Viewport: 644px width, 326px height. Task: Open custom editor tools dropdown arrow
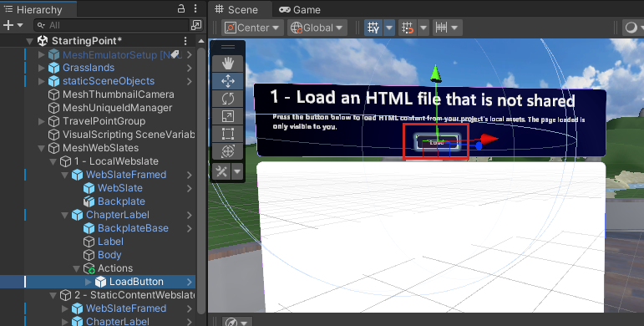click(237, 171)
